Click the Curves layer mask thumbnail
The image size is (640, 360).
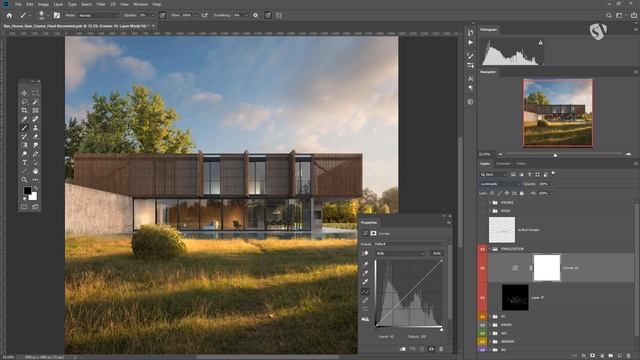tap(547, 268)
